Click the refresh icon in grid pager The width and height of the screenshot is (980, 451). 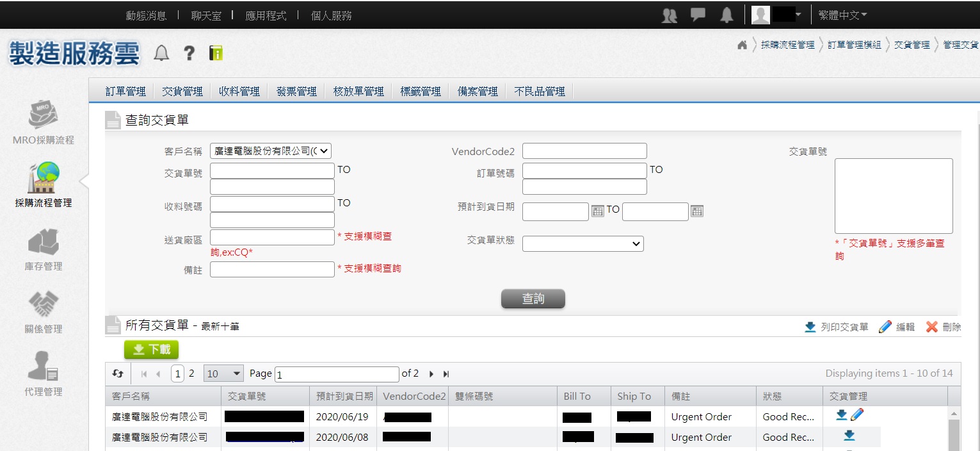[118, 373]
